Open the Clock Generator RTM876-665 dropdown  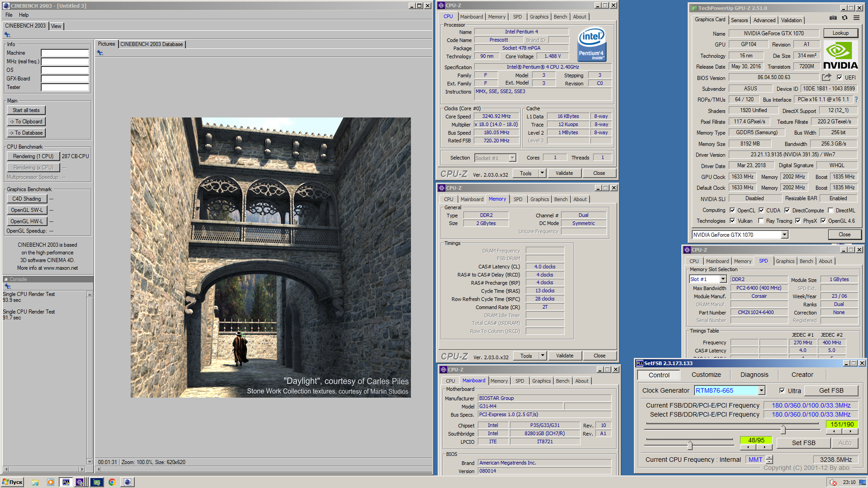point(762,390)
